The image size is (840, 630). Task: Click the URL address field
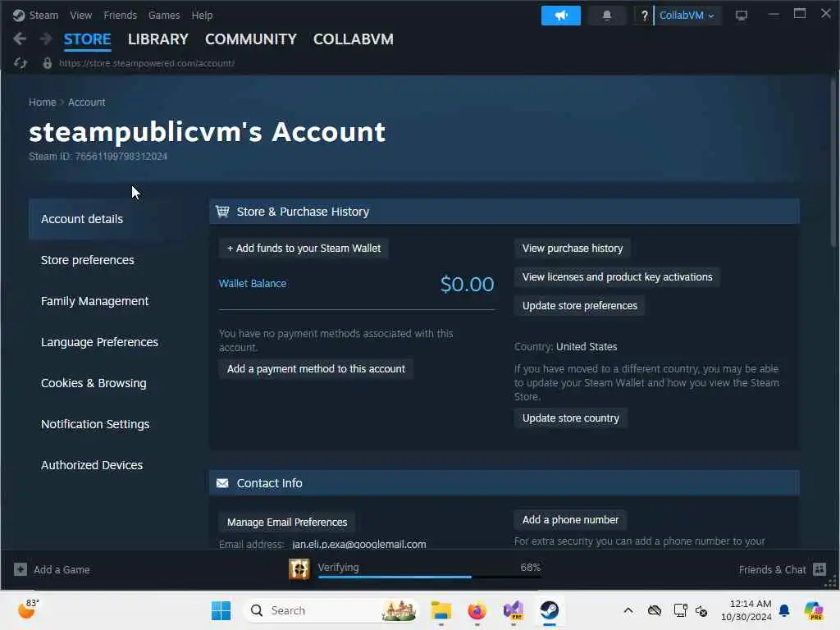pyautogui.click(x=147, y=63)
